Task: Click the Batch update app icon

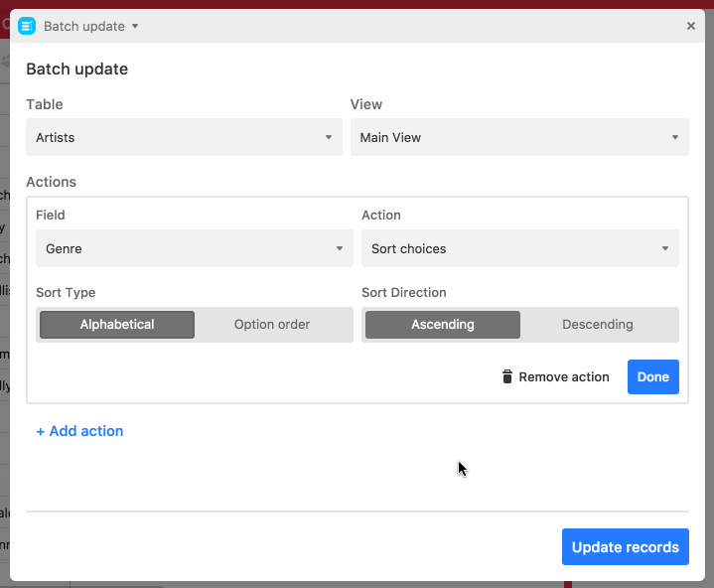Action: pos(27,26)
